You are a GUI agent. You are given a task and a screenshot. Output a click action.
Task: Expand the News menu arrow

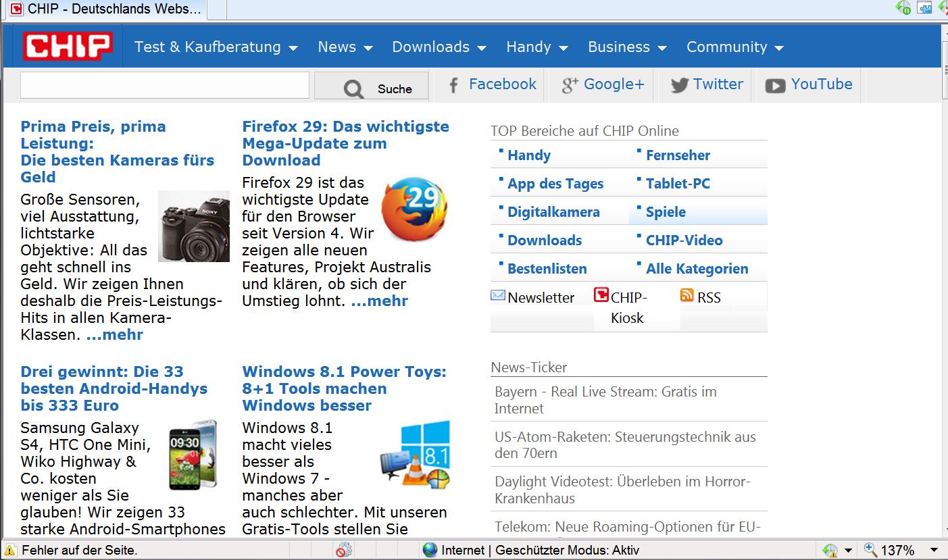368,48
